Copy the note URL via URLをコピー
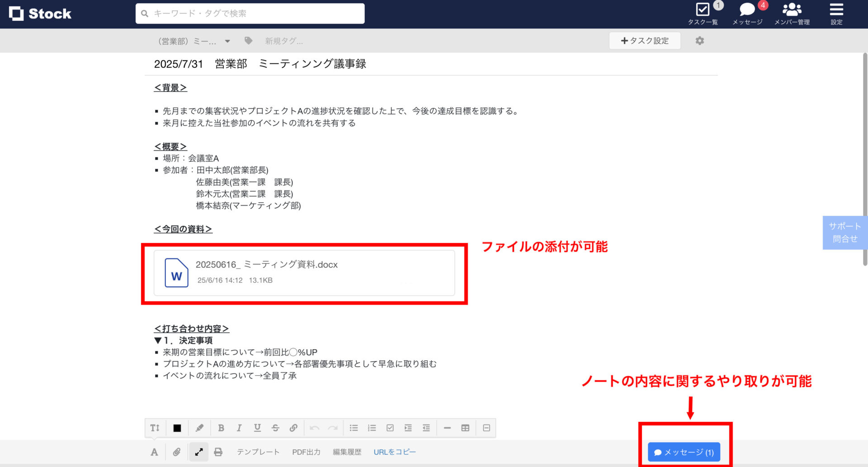 394,451
